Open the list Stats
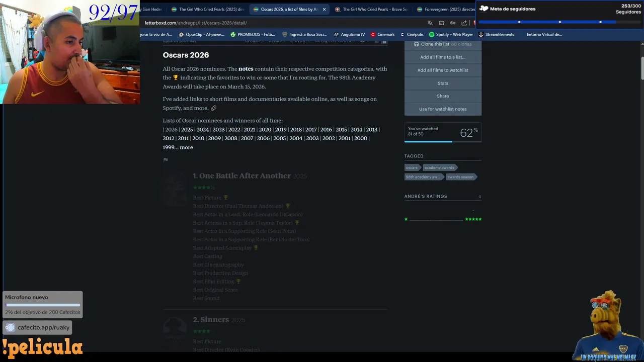The height and width of the screenshot is (362, 644). tap(443, 83)
